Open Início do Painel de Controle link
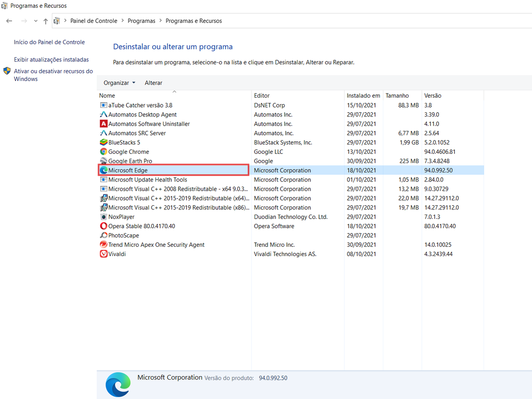The image size is (532, 399). point(49,42)
